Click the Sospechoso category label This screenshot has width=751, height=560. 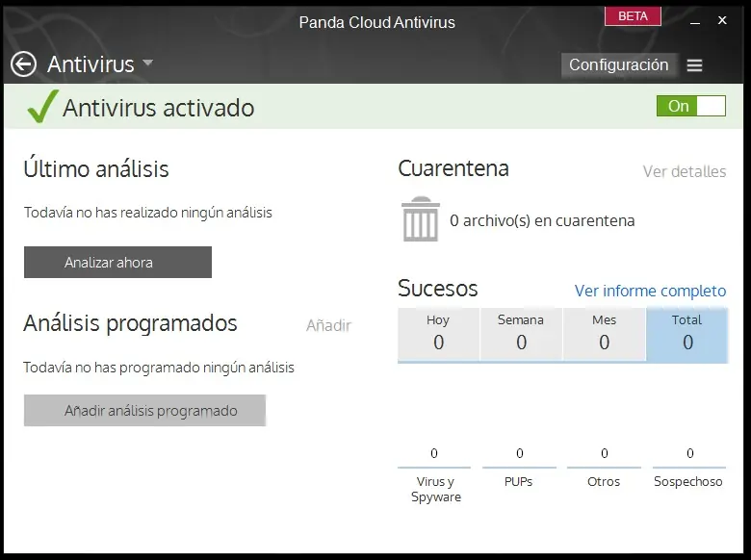688,481
